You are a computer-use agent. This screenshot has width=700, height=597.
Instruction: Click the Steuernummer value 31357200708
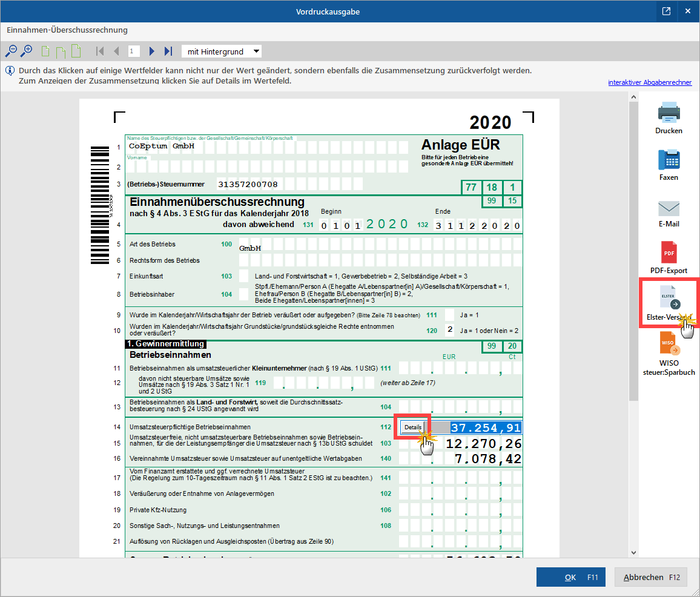[248, 184]
